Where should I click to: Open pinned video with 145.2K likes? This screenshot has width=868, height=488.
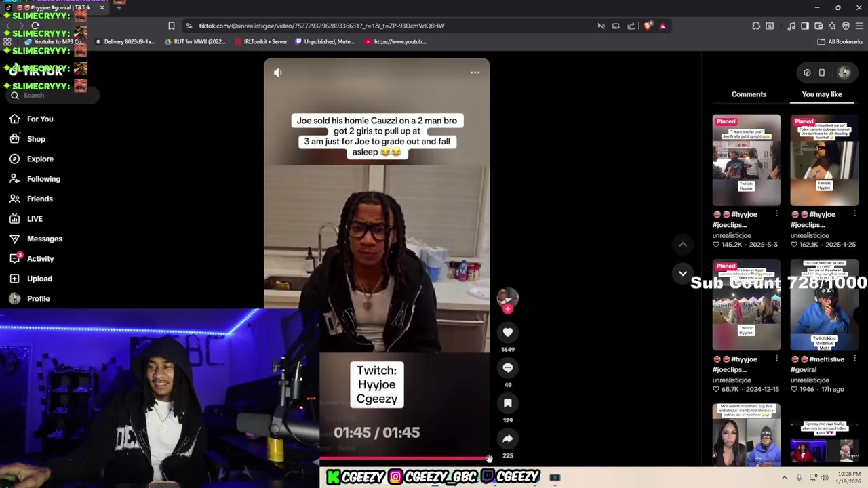tap(746, 160)
